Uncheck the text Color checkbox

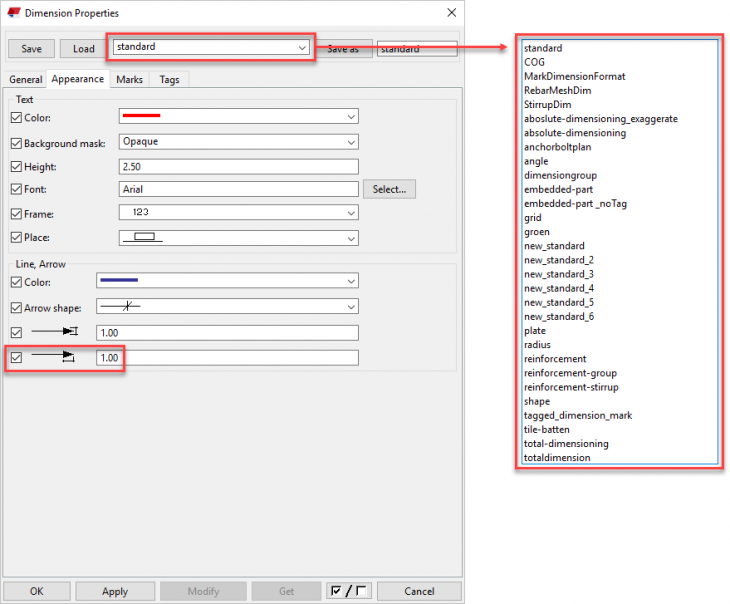(x=15, y=117)
